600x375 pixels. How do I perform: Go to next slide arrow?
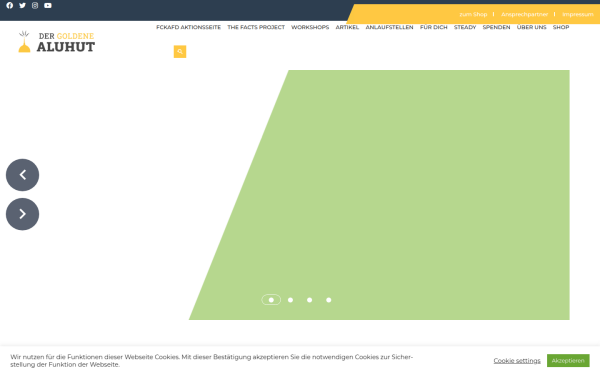(22, 214)
